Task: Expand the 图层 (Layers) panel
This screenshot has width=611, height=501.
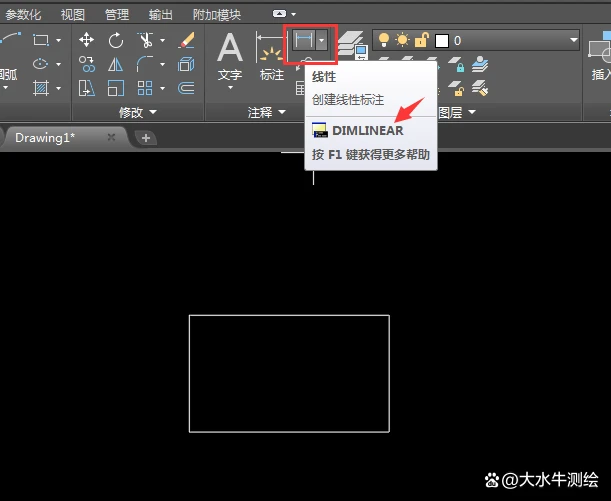Action: point(457,112)
